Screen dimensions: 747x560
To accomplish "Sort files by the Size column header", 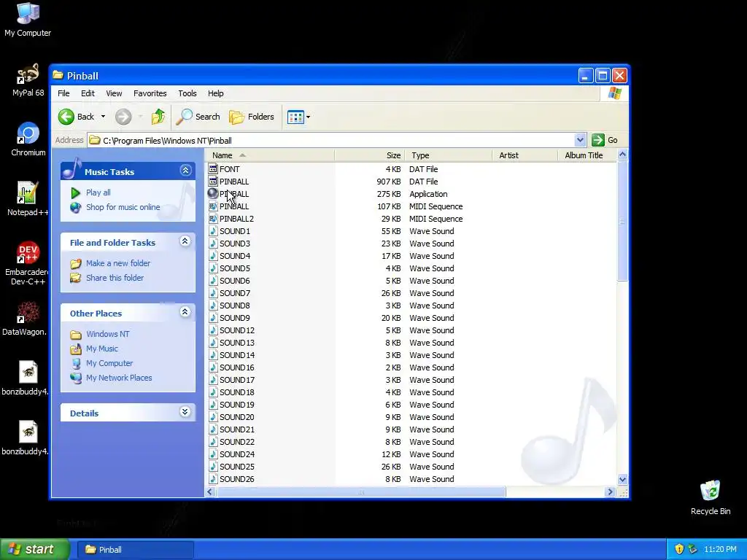I will (x=370, y=155).
